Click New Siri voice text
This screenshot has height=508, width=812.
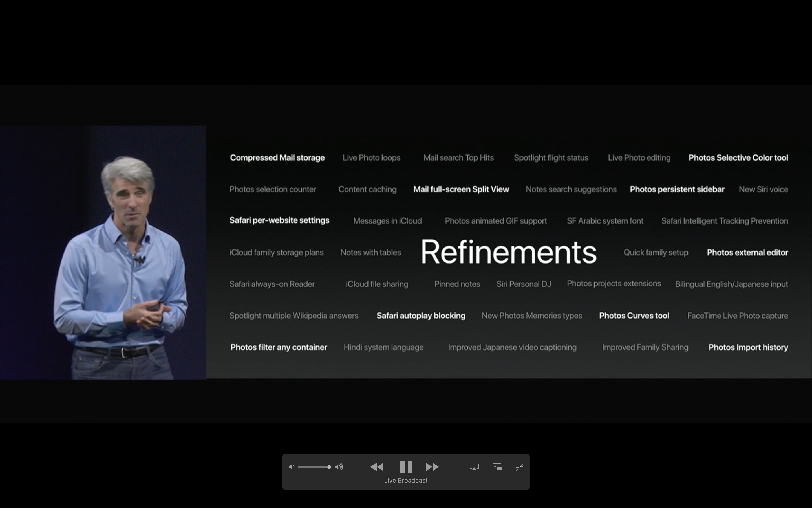(763, 189)
